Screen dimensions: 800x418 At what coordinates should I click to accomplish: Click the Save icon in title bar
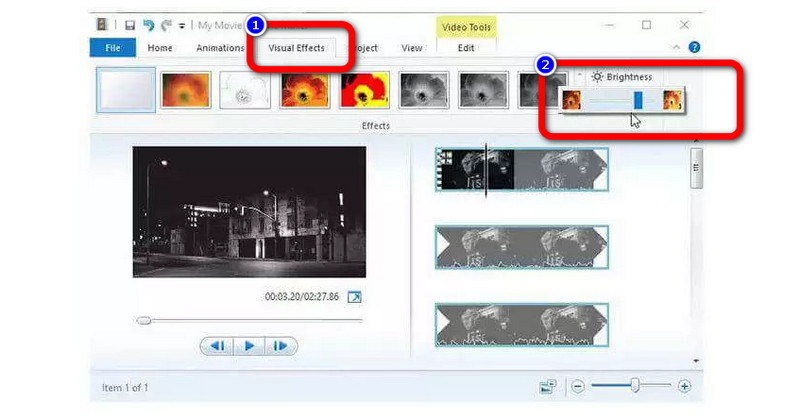point(130,25)
